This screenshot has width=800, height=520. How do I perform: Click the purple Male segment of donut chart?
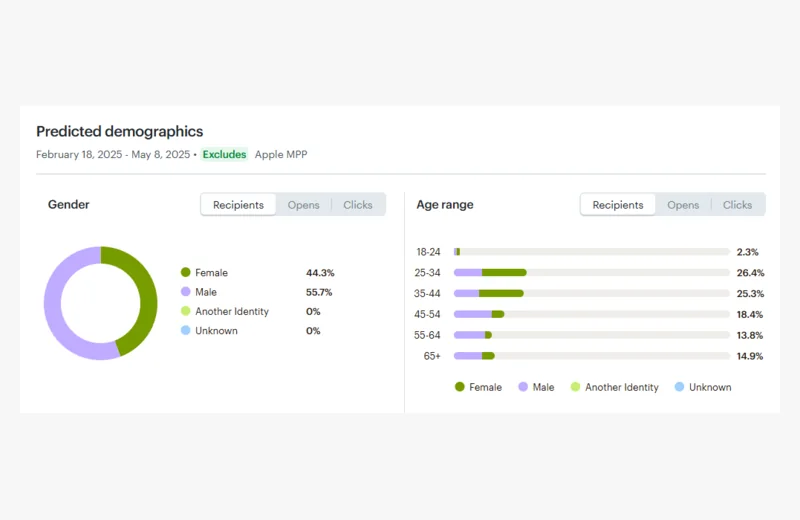[x=54, y=306]
